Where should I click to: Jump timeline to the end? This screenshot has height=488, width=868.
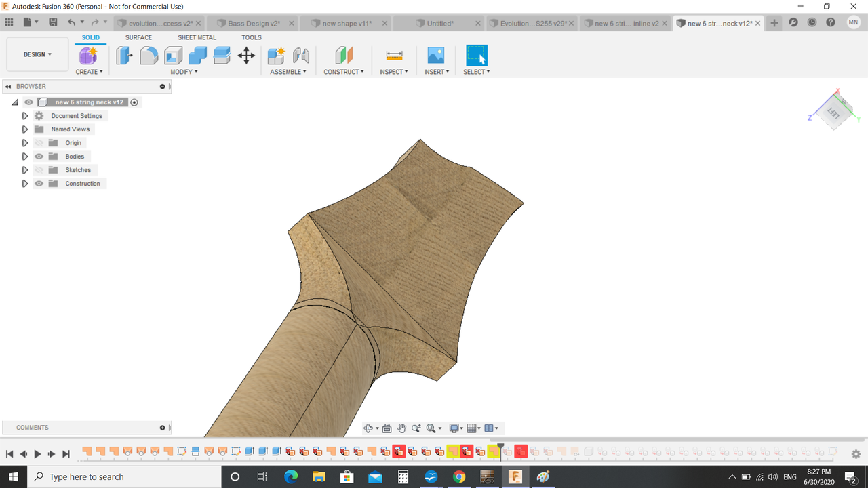[66, 454]
